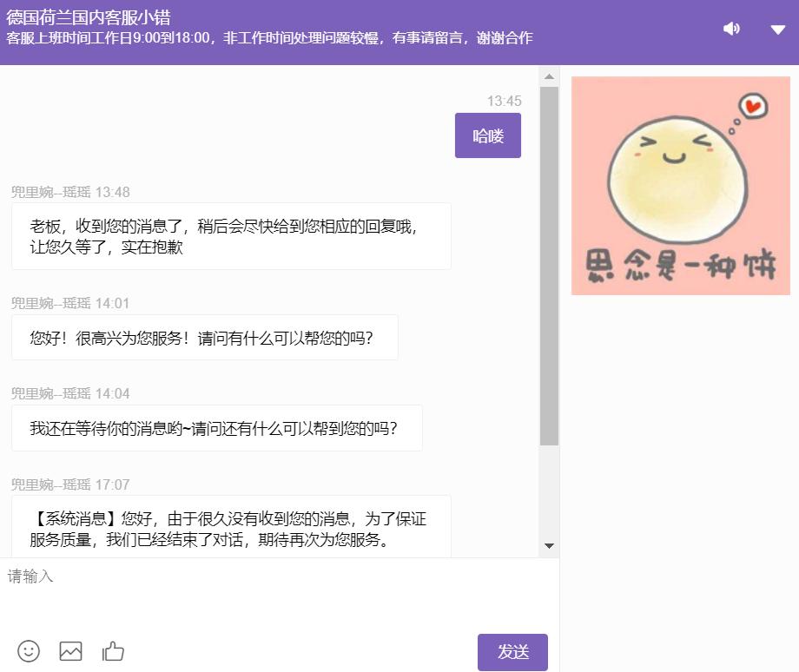The height and width of the screenshot is (672, 799).
Task: Tap the picture icon to attach a photo
Action: [70, 651]
